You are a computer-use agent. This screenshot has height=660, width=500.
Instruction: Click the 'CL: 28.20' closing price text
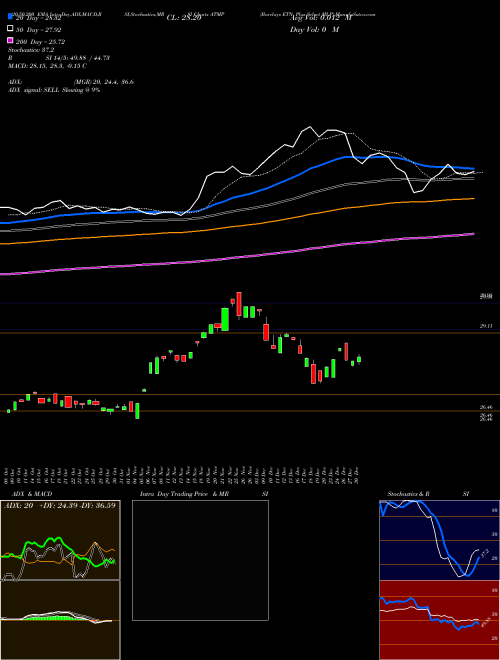click(x=184, y=18)
